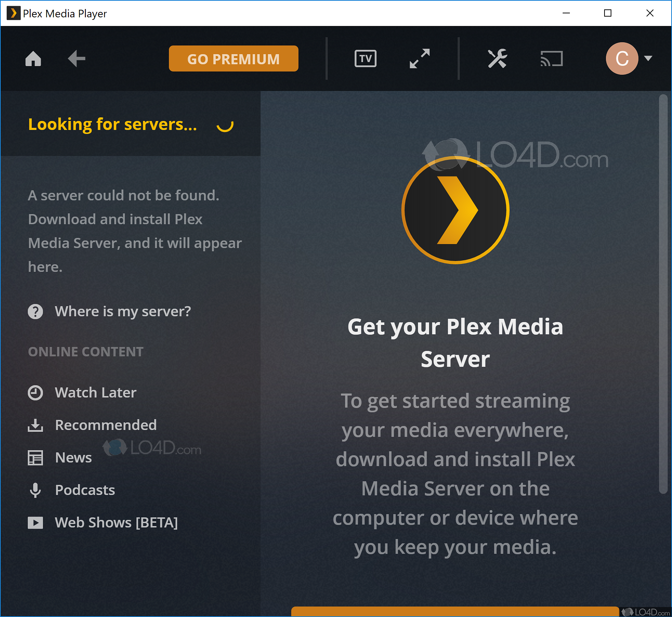Screen dimensions: 672x617
Task: Click the Watch Later clock icon
Action: 35,393
